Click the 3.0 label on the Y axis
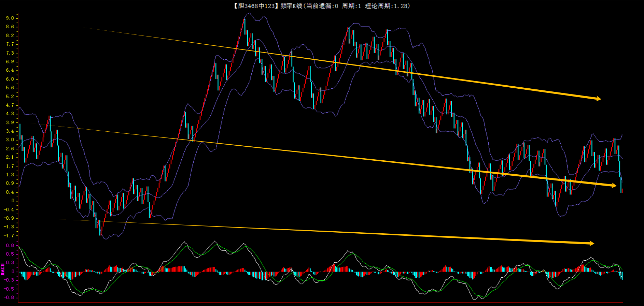Screen dimensions: 644x306 [10, 140]
